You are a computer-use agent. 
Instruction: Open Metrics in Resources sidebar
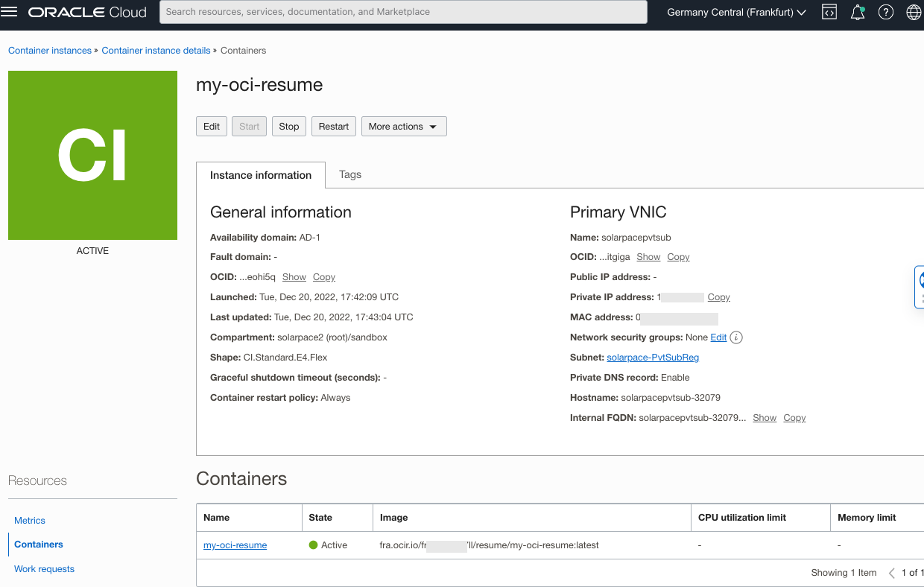coord(30,521)
